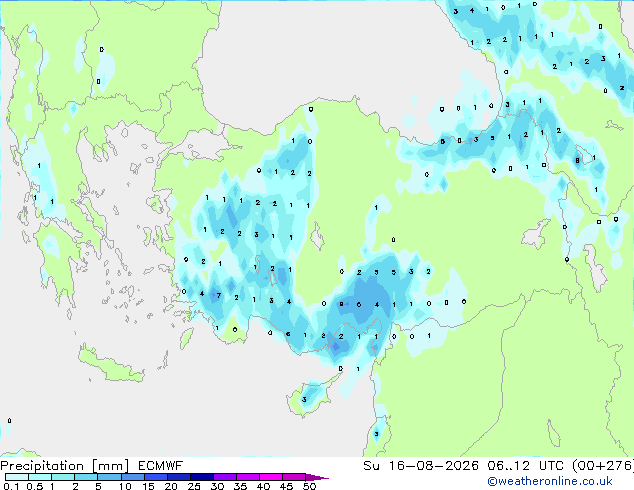Click the '20' legend label
Screen dimensions: 634x490
point(171,486)
